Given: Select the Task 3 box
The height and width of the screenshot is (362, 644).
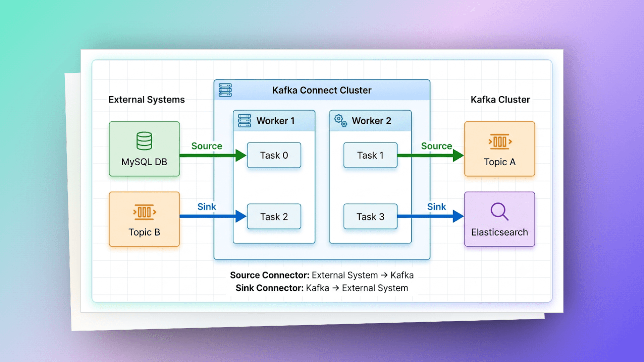Looking at the screenshot, I should coord(370,217).
